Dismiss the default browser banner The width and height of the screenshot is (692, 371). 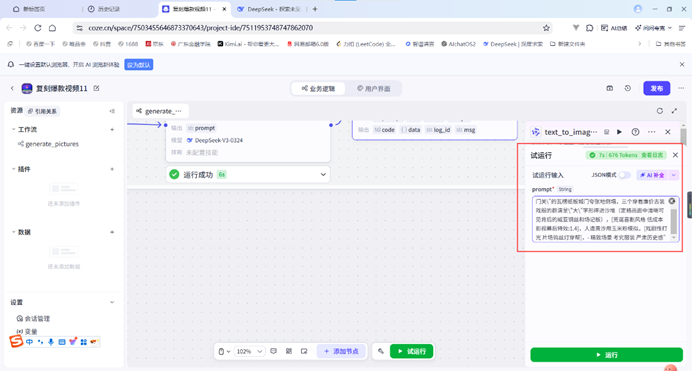682,64
